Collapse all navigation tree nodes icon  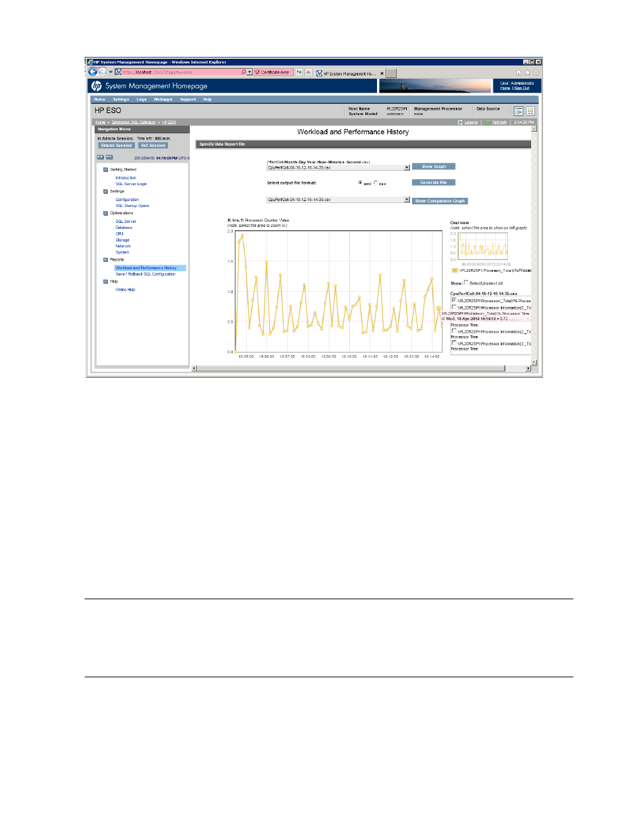109,157
